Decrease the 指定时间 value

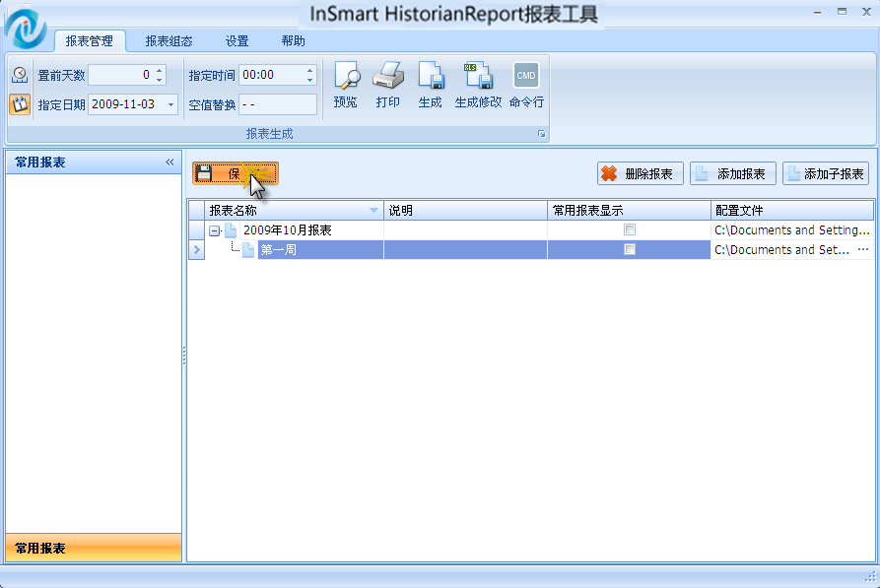[309, 80]
